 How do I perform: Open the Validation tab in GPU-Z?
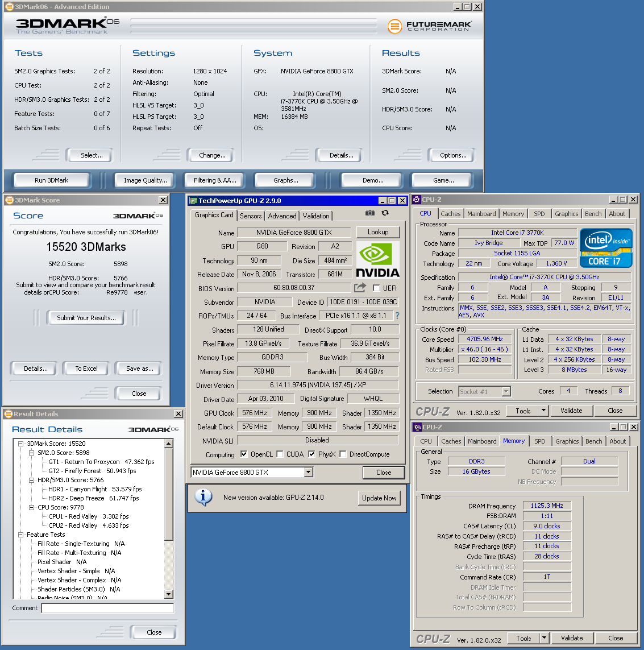(x=316, y=216)
